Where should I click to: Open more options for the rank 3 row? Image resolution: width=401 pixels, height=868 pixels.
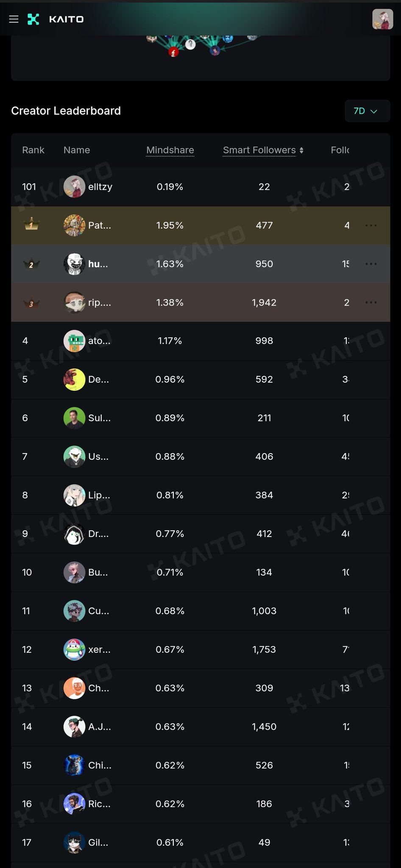coord(371,303)
